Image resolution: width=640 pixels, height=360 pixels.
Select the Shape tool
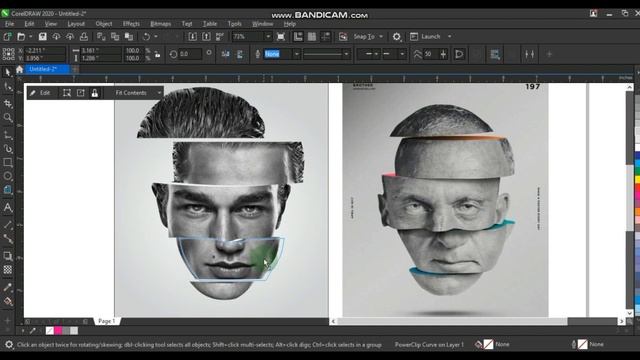[x=8, y=87]
